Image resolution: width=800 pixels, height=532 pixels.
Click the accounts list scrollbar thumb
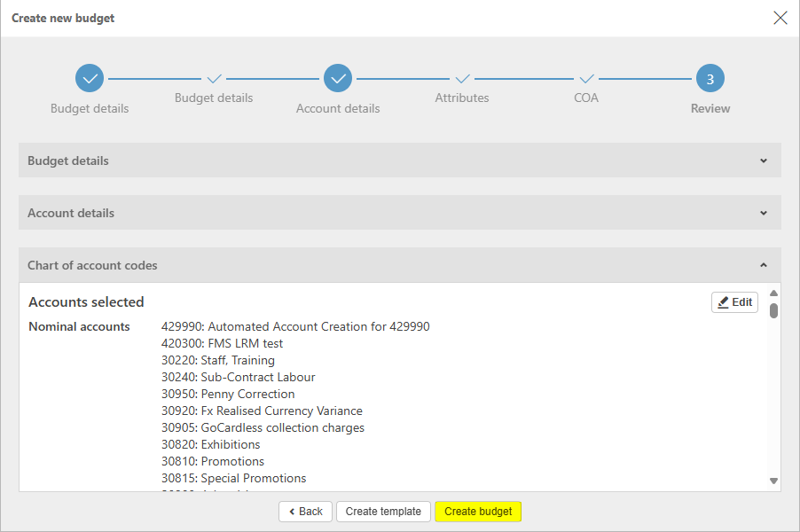tap(773, 310)
